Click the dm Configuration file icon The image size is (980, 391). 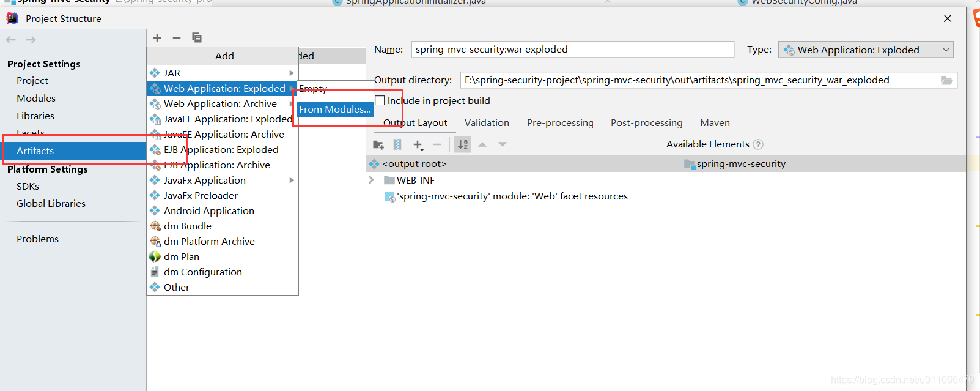point(155,272)
